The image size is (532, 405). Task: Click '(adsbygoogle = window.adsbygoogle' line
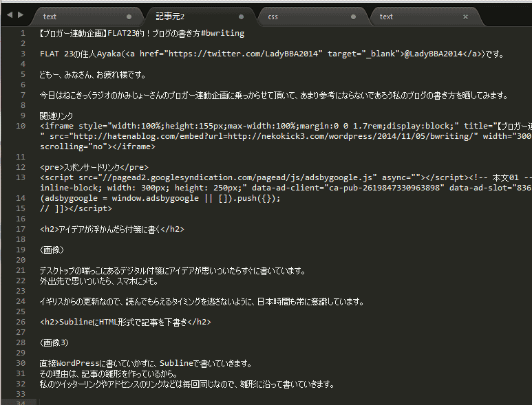160,198
